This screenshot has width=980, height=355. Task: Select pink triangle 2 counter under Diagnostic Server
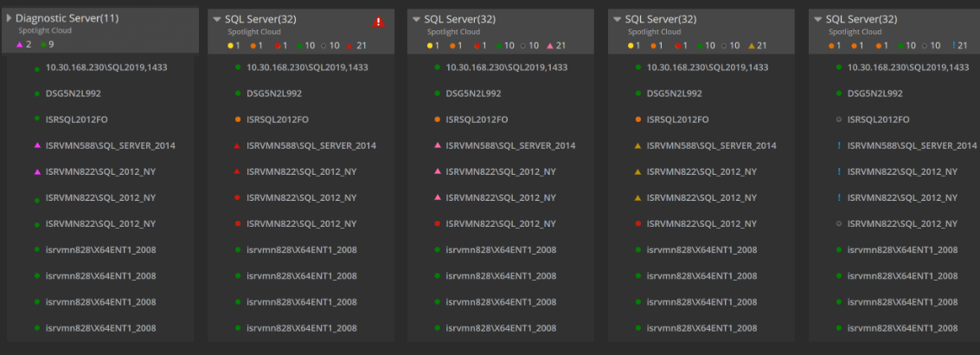[x=23, y=45]
